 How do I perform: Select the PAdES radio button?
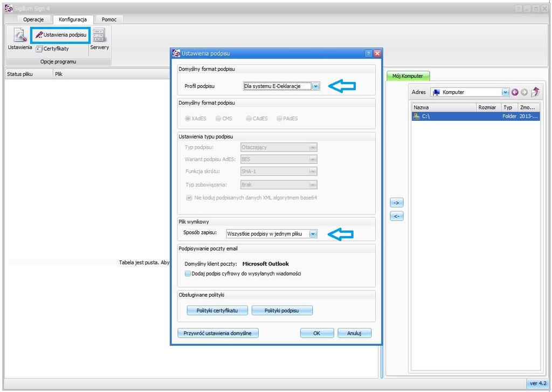[280, 119]
